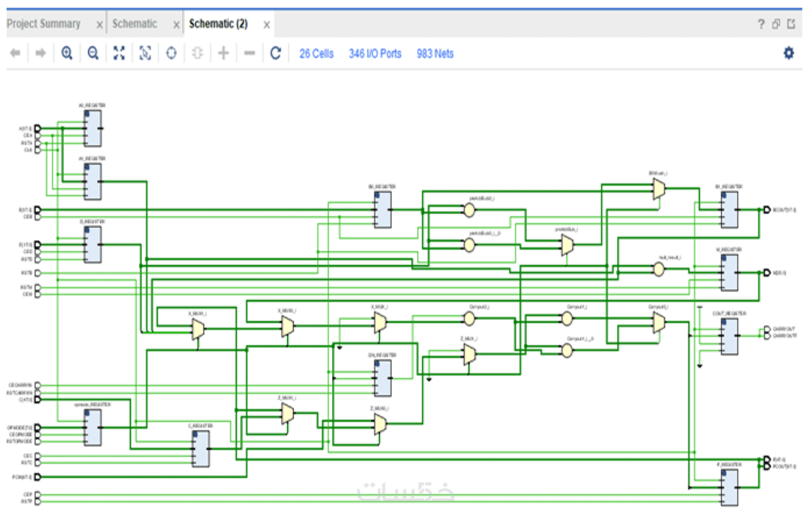Image resolution: width=812 pixels, height=512 pixels.
Task: Expand the C_REGISTER block hierarchy
Action: [x=195, y=435]
